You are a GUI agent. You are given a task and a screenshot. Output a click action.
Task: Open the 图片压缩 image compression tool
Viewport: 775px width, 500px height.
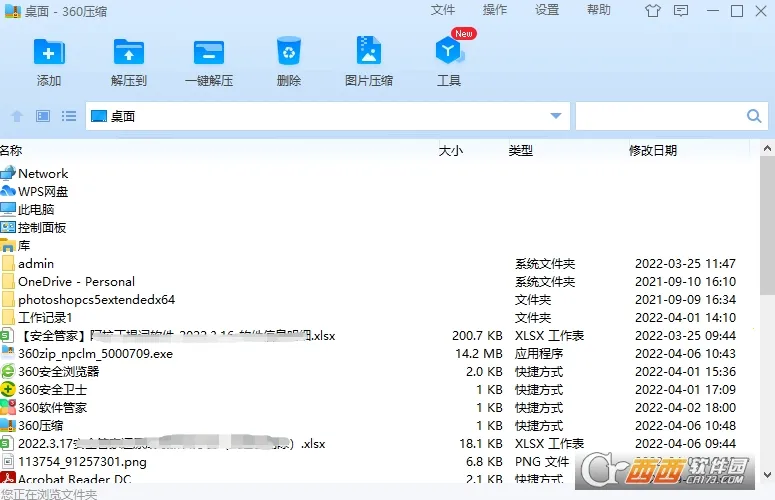369,52
